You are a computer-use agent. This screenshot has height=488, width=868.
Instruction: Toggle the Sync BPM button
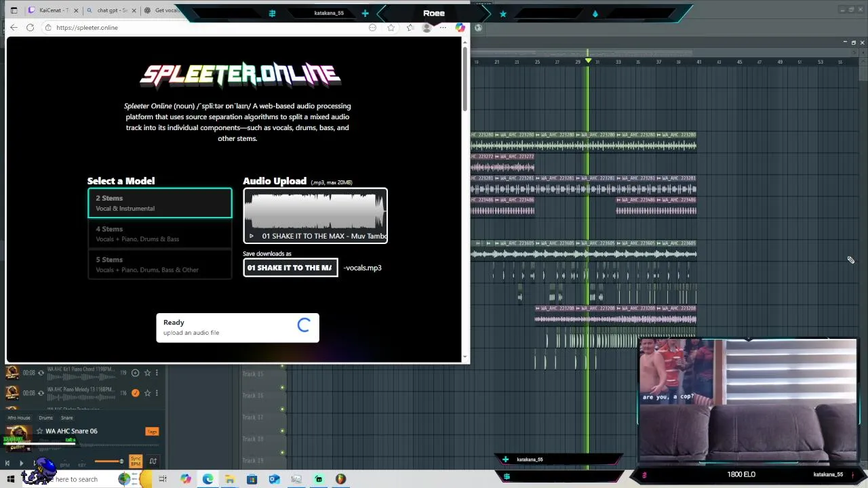pyautogui.click(x=136, y=462)
